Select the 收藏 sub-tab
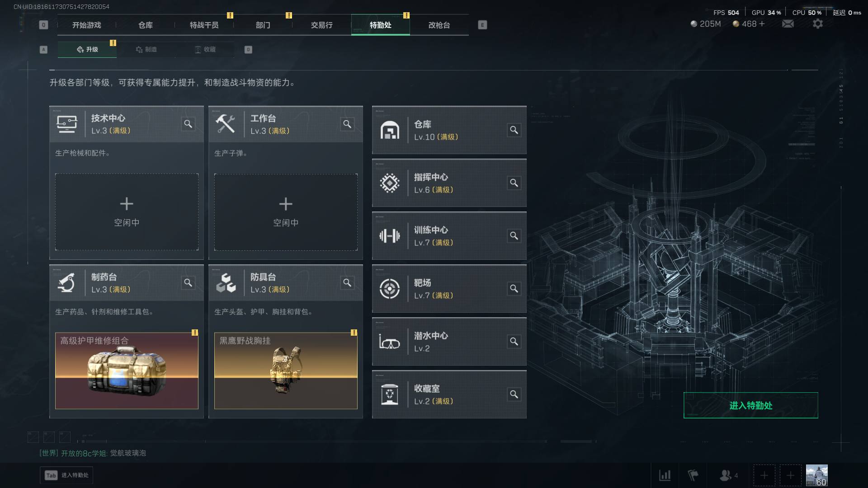The height and width of the screenshot is (488, 868). pos(205,50)
